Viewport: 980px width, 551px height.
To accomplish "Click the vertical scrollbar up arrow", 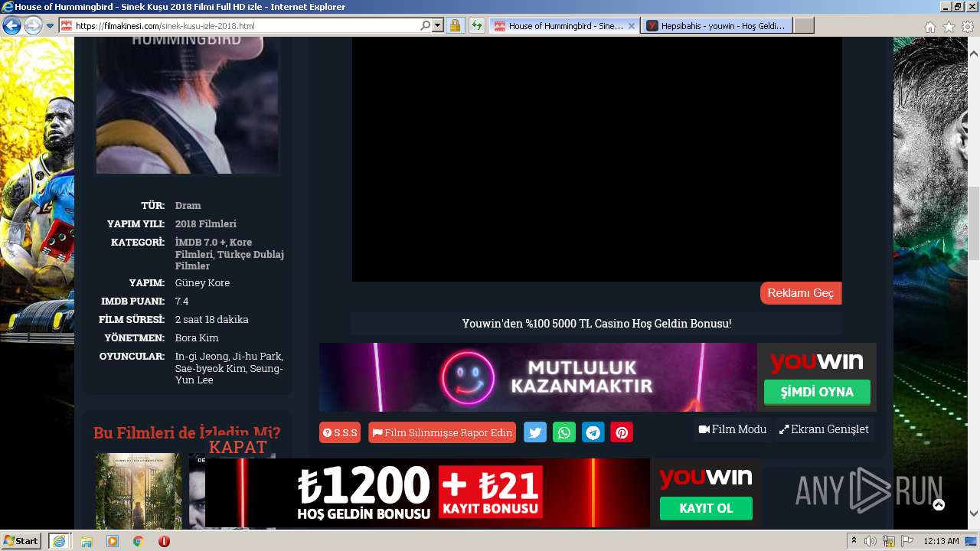I will 974,54.
